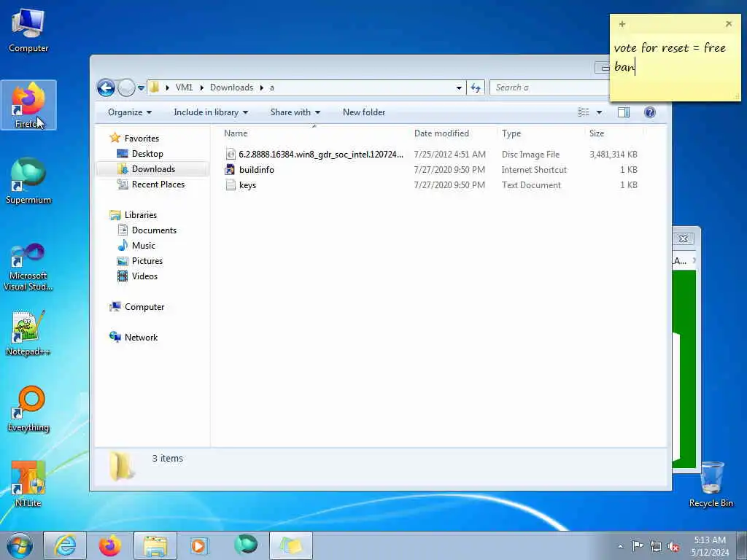Screen dimensions: 747x560
Task: Open the network tray icon
Action: tap(656, 546)
